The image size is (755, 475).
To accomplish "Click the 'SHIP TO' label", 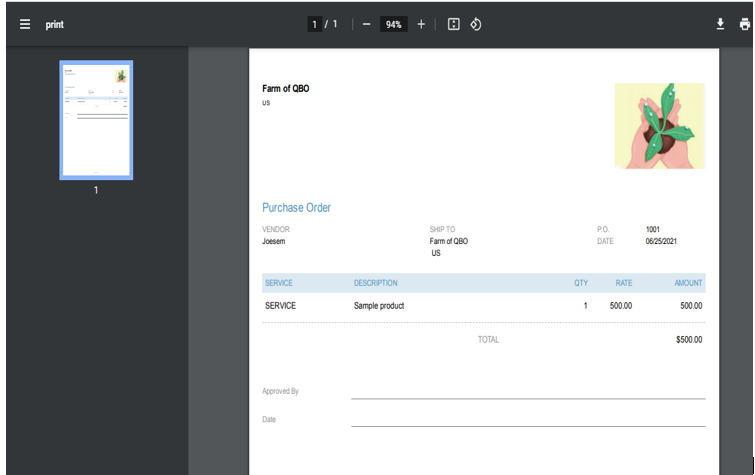I will point(442,229).
